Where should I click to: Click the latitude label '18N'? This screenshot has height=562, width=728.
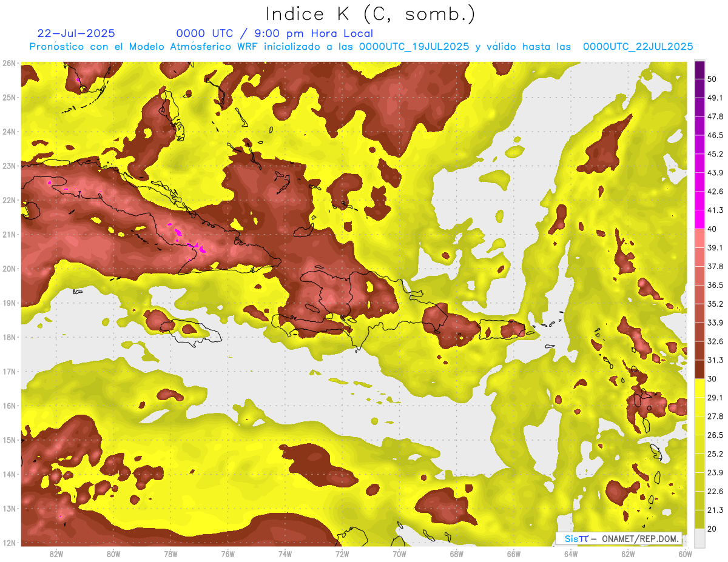coord(9,337)
